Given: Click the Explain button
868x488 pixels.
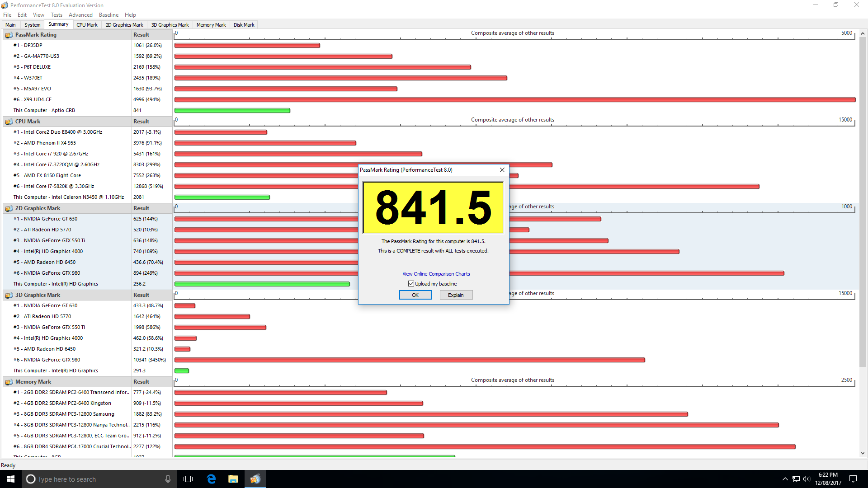Looking at the screenshot, I should [456, 295].
